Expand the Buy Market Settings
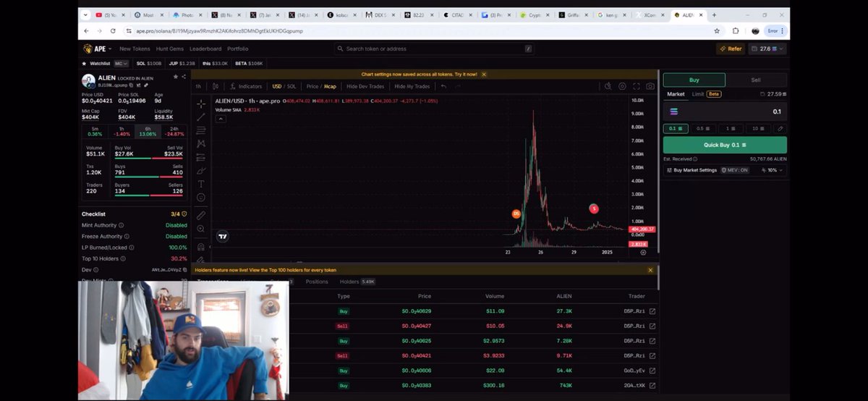 (692, 170)
